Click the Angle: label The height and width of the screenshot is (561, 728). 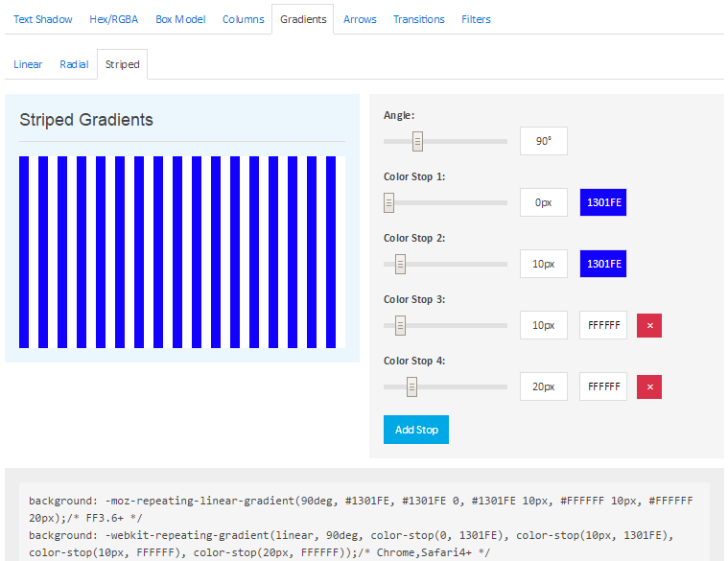point(399,115)
